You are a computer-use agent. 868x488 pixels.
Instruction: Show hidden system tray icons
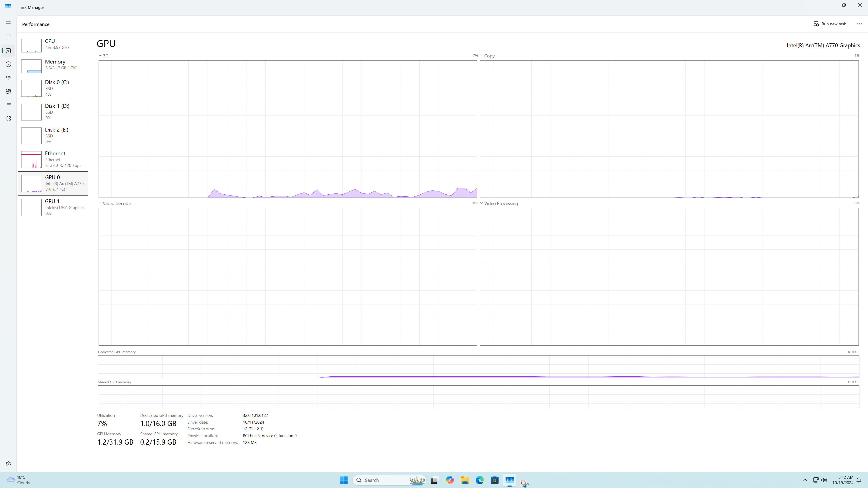[x=805, y=480]
